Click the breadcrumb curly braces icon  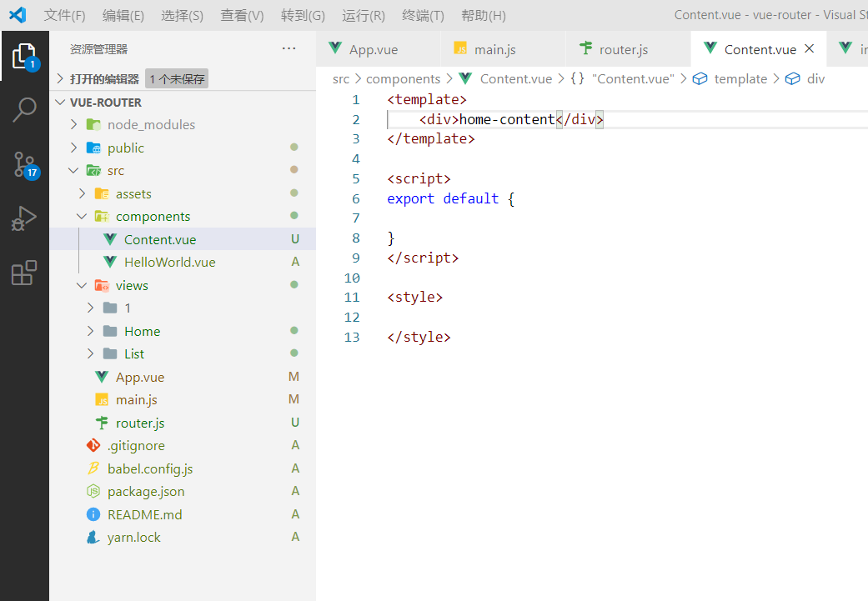click(x=577, y=78)
